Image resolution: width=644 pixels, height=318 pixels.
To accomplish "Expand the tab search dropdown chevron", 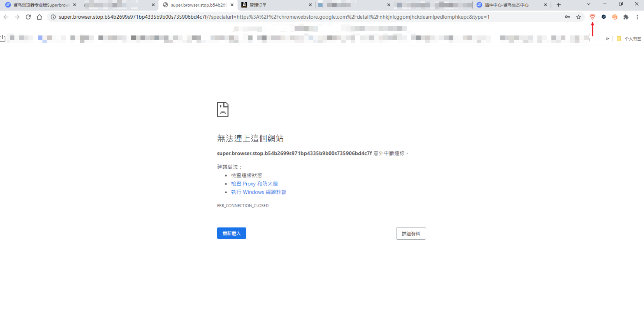I will [x=588, y=4].
